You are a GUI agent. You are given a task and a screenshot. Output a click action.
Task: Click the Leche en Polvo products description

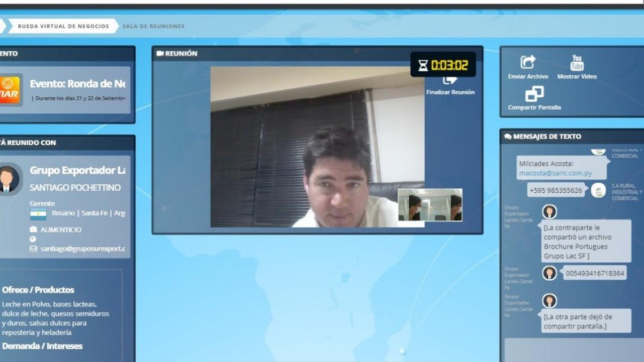click(55, 318)
